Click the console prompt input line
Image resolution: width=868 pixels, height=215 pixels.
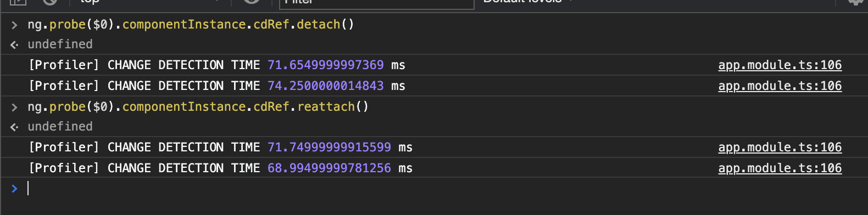click(x=434, y=189)
